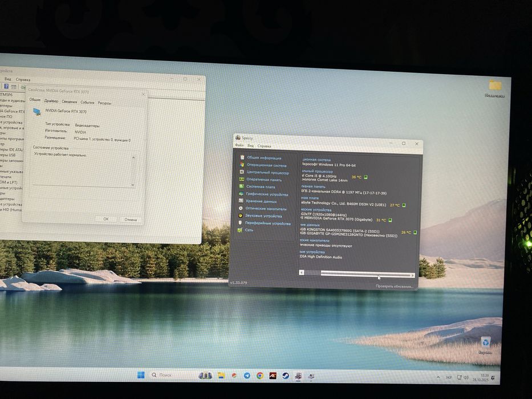Click OK in the RTX 3070 properties dialog
The width and height of the screenshot is (532, 399).
point(106,219)
